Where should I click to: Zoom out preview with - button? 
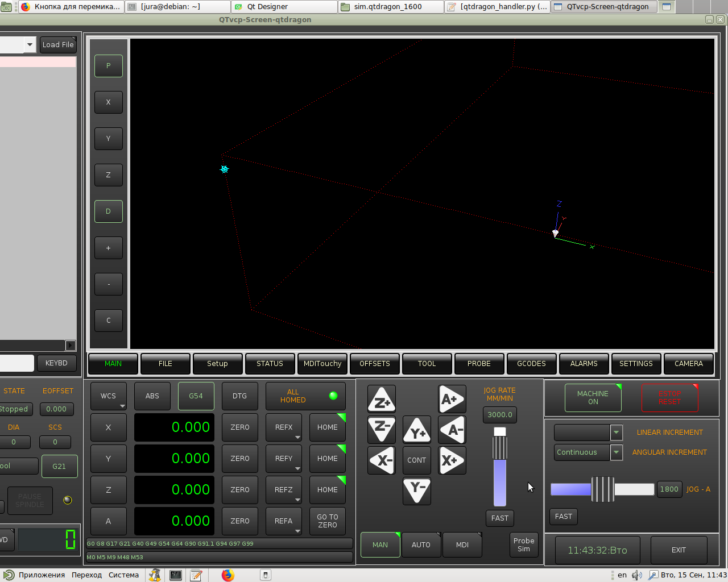(109, 284)
